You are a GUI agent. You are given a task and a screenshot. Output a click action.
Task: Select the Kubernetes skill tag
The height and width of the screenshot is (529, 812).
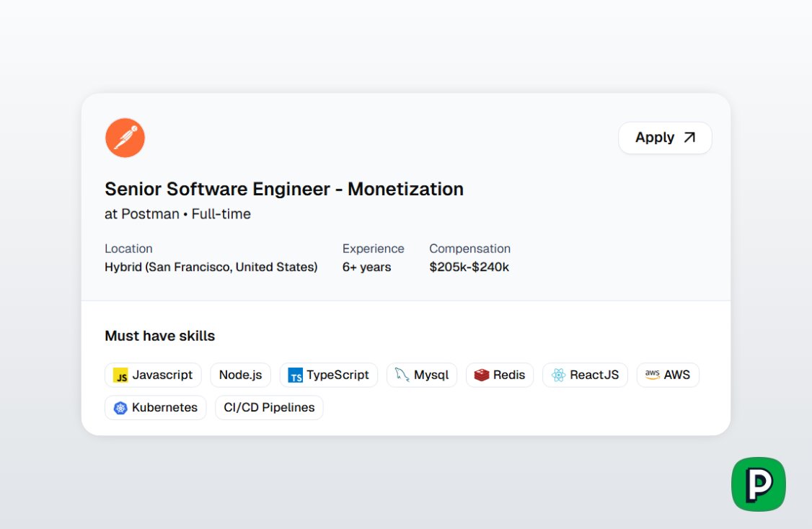pyautogui.click(x=155, y=407)
